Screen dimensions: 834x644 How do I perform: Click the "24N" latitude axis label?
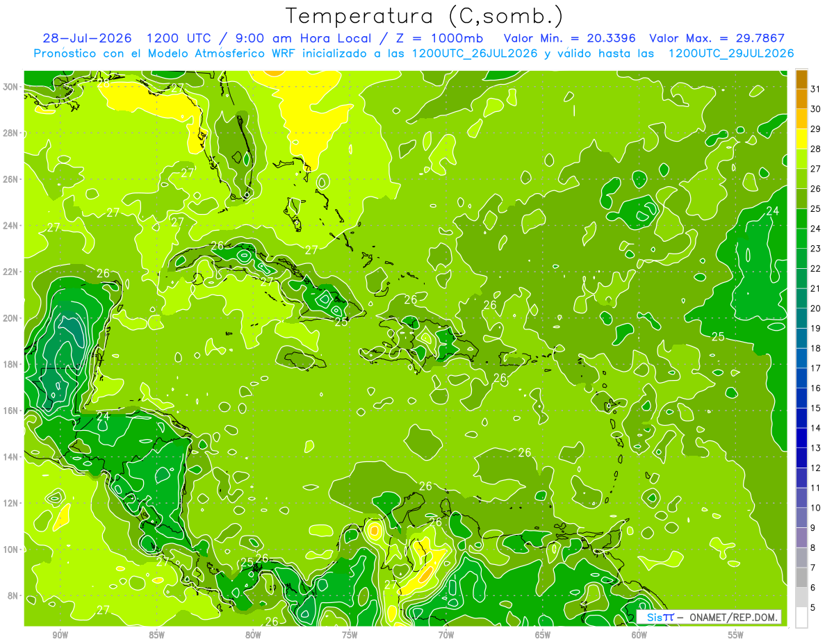pyautogui.click(x=12, y=226)
